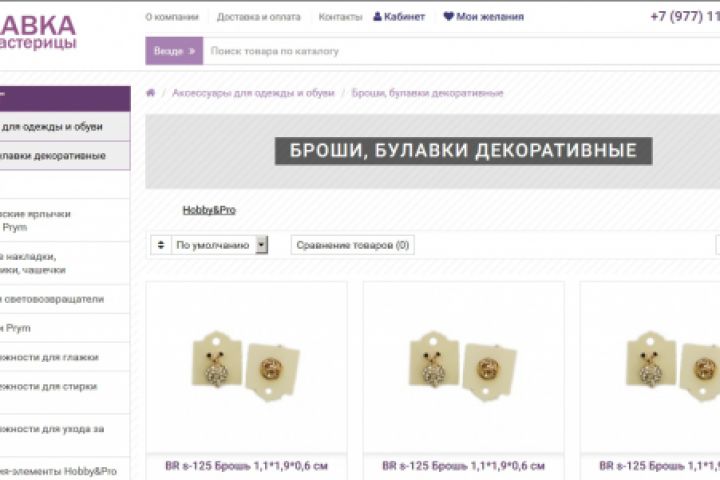This screenshot has height=480, width=720.
Task: Click the Лавка мастерицы site logo
Action: [x=38, y=32]
